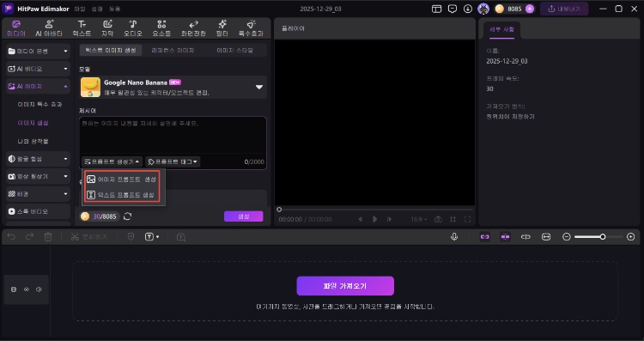Click the undo arrow in timeline toolbar
Image resolution: width=644 pixels, height=341 pixels.
click(11, 237)
